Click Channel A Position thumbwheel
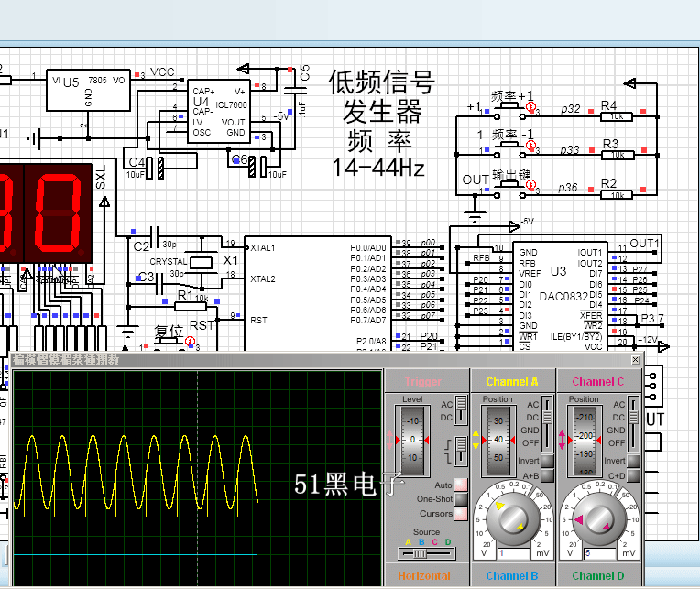700x589 pixels. 498,440
